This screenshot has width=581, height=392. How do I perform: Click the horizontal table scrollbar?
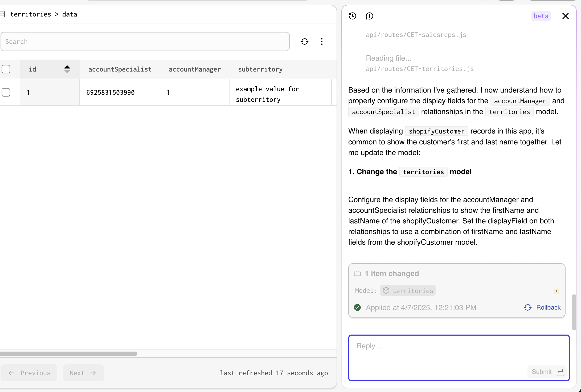tap(68, 354)
